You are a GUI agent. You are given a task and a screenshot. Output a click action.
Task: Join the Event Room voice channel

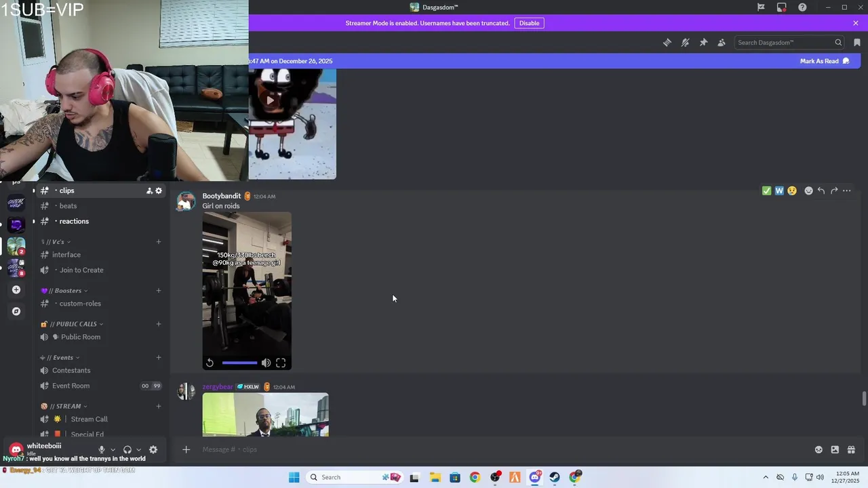101,386
